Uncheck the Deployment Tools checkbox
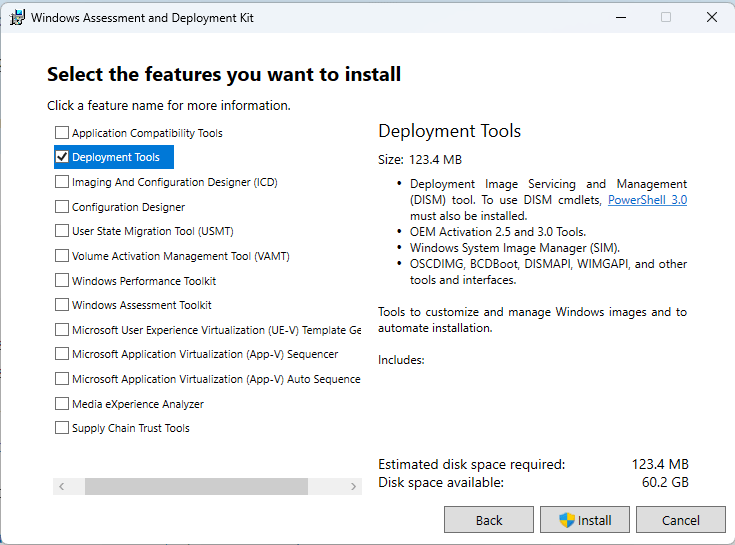This screenshot has width=735, height=545. 62,157
